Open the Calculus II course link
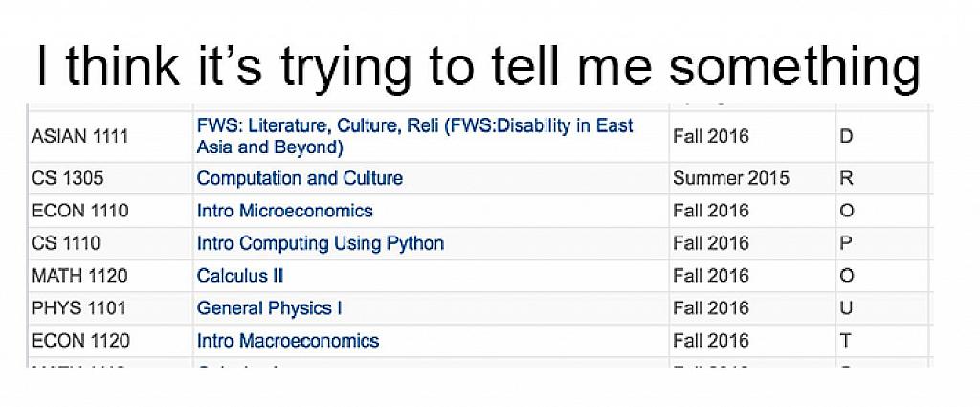The height and width of the screenshot is (407, 980). 239,276
